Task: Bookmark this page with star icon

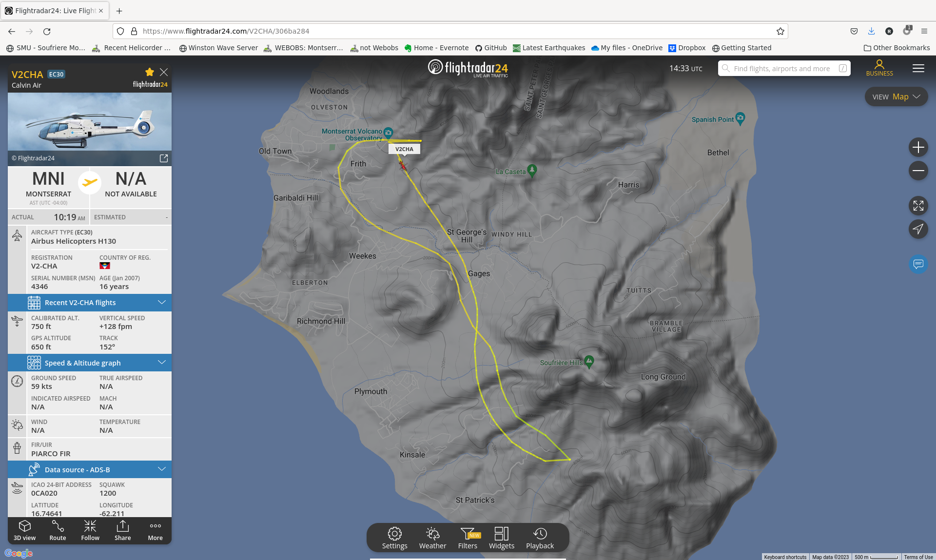Action: [x=780, y=31]
